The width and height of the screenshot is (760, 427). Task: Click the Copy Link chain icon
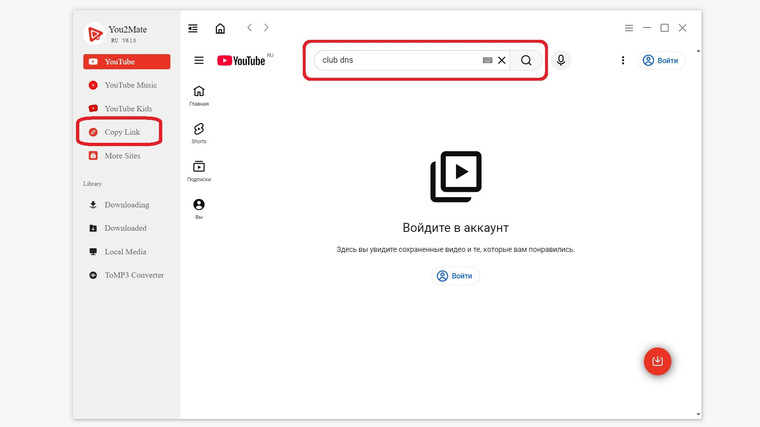pos(93,132)
